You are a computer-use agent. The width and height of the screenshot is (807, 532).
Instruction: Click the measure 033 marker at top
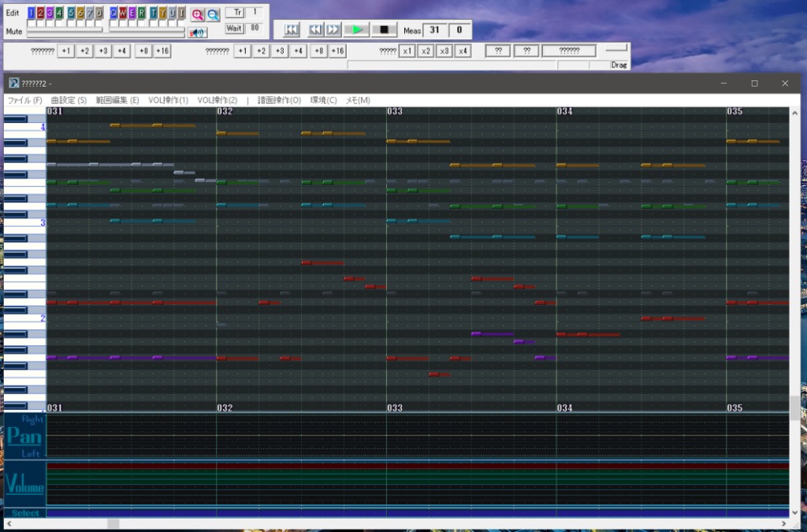point(395,111)
